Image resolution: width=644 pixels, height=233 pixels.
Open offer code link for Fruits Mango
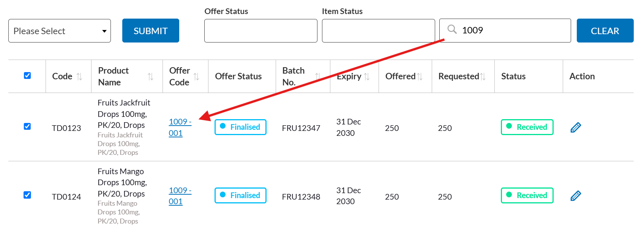point(179,196)
